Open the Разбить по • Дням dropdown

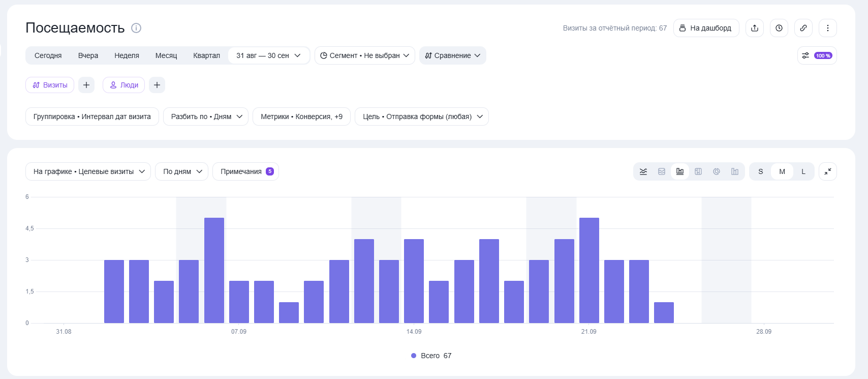(x=206, y=116)
